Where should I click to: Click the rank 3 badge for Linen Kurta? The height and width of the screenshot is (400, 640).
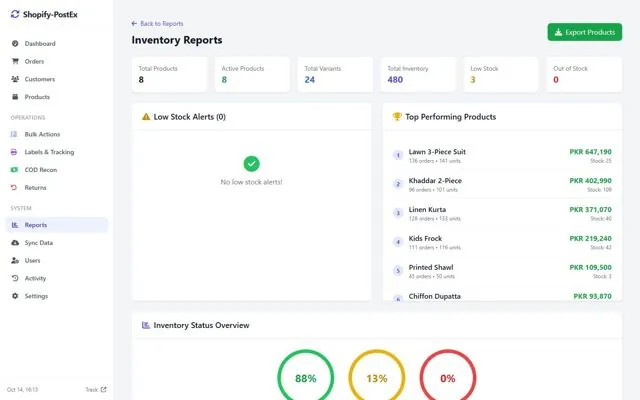point(398,213)
